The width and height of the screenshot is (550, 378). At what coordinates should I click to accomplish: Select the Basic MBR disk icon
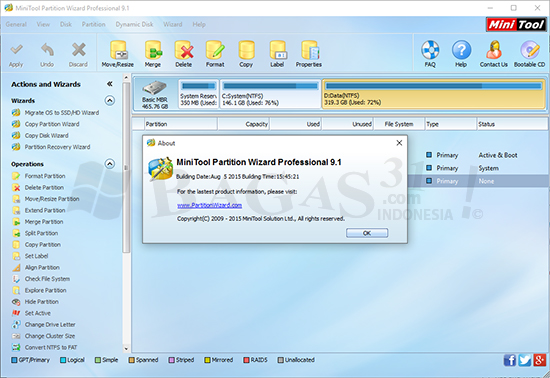(155, 88)
